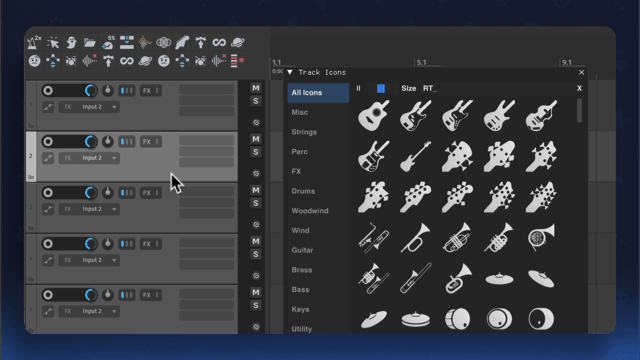Click the overlapping circles toolbar icon

tap(163, 42)
